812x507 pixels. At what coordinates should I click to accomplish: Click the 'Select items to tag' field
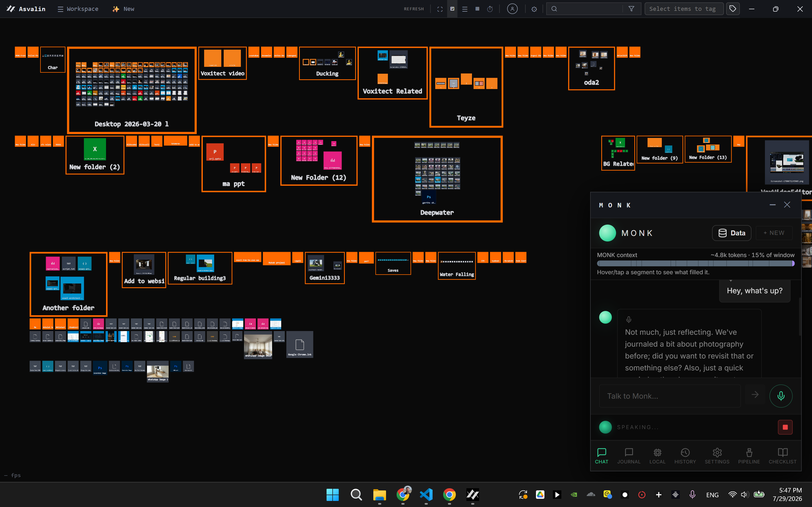pyautogui.click(x=684, y=9)
